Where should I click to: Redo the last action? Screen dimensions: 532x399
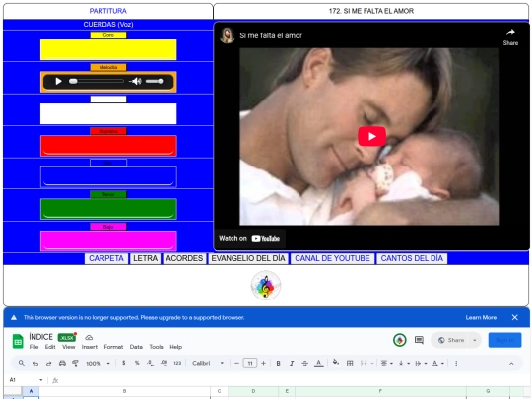point(48,364)
